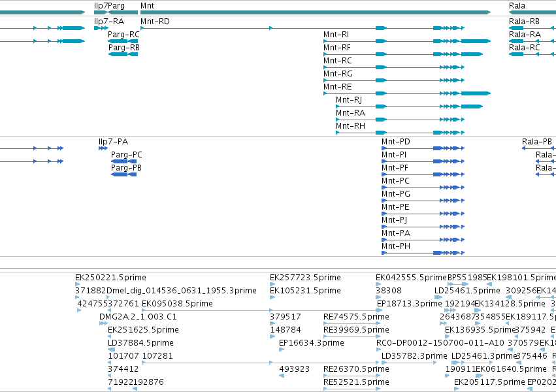Click the Mnt-PJ protein label
This screenshot has width=556, height=392.
click(x=395, y=220)
